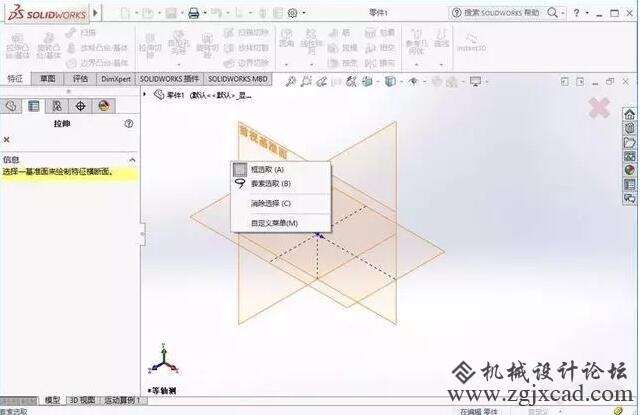Screen dimensions: 640x415
Task: Choose 自定义菜单(M) from context menu
Action: (x=281, y=223)
